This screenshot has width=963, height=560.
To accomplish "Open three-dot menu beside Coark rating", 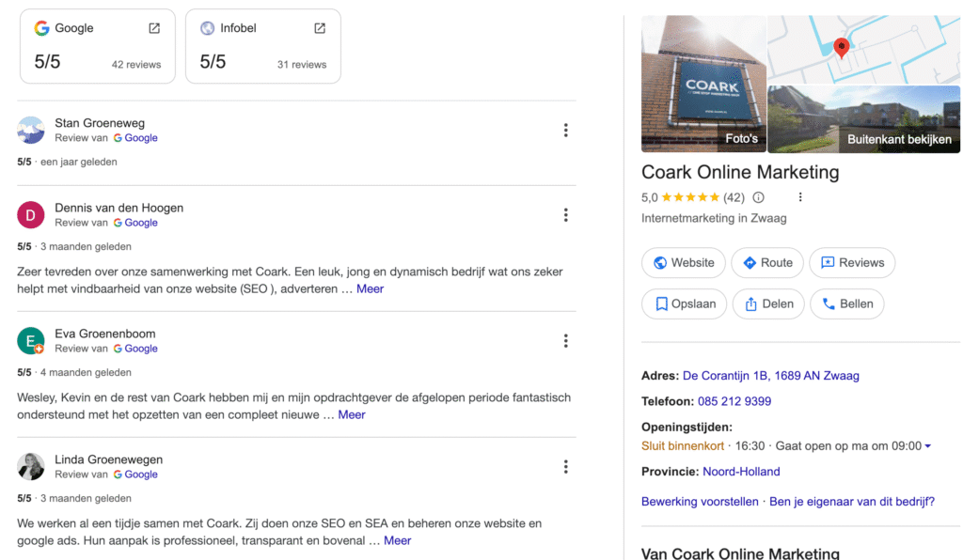I will tap(800, 197).
